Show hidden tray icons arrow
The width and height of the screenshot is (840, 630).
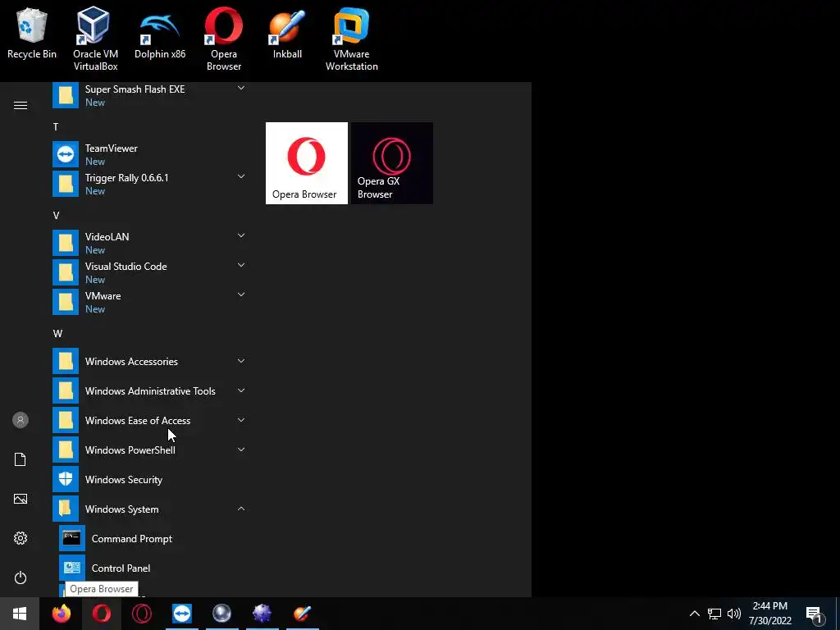tap(694, 614)
